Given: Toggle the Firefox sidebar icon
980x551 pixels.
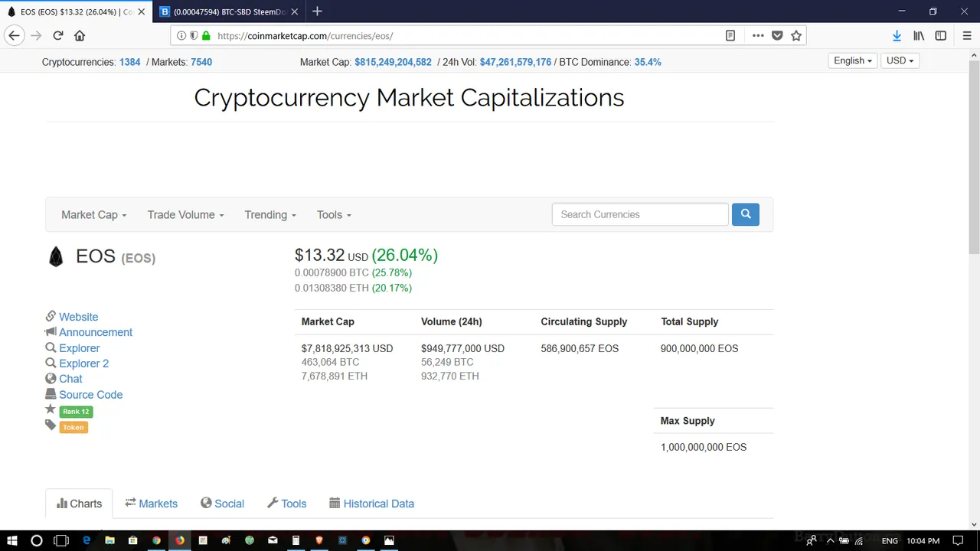Looking at the screenshot, I should pyautogui.click(x=941, y=35).
